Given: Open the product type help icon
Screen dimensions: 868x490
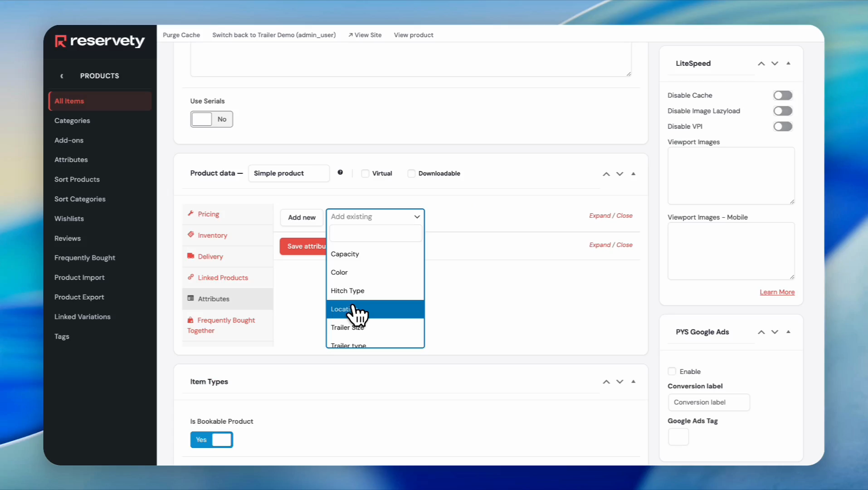Looking at the screenshot, I should [x=340, y=172].
